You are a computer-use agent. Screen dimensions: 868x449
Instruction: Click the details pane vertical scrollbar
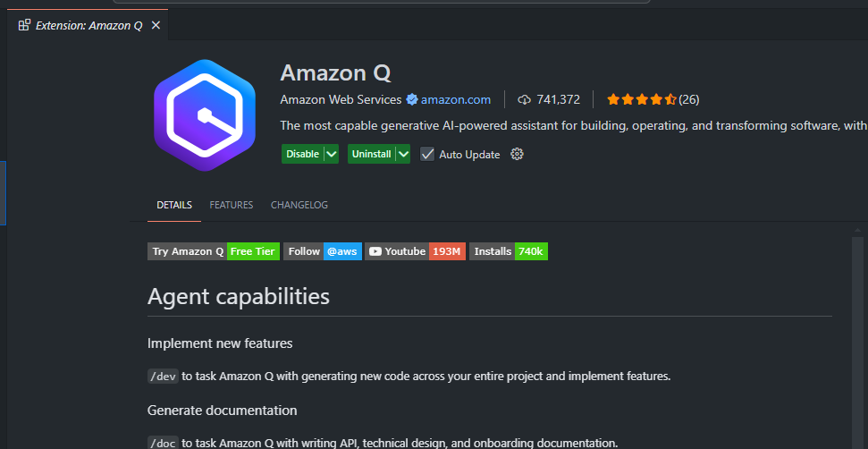point(857,343)
